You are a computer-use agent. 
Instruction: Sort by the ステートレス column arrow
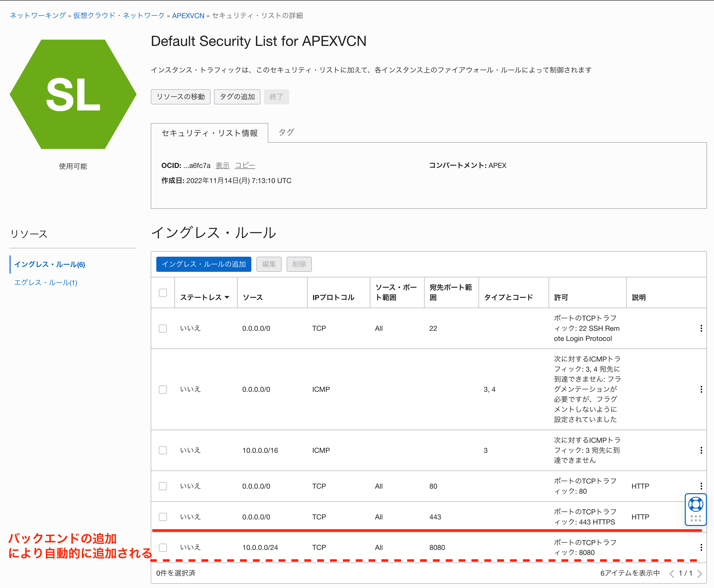[x=227, y=297]
